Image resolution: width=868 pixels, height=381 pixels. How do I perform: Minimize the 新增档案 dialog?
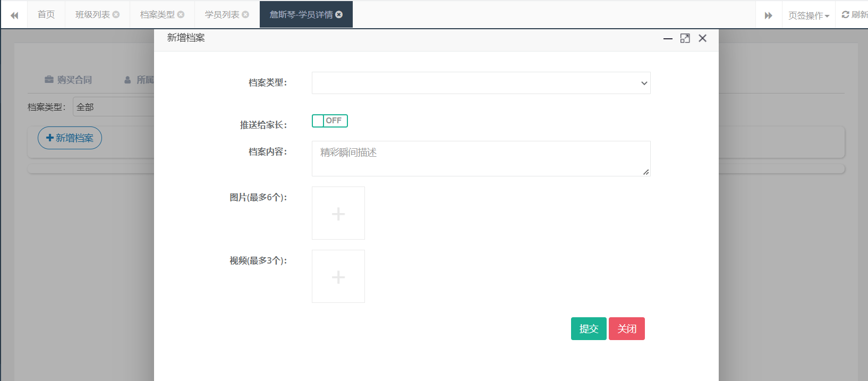point(668,38)
